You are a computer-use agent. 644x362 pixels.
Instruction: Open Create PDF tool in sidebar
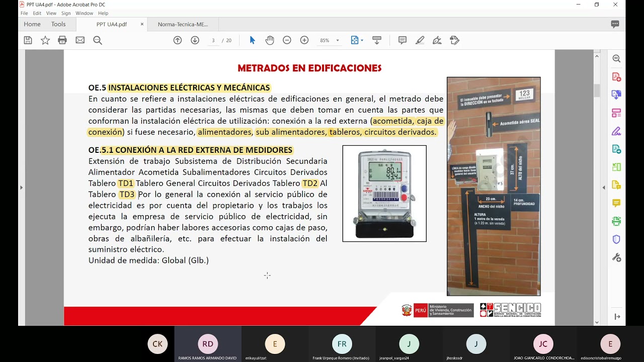tap(616, 77)
